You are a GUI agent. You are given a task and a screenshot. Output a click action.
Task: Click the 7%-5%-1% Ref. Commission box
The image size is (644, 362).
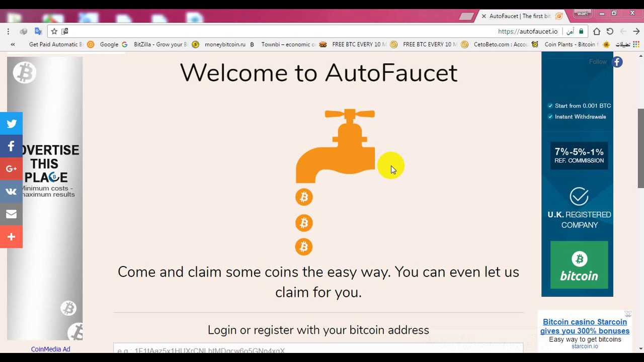579,155
